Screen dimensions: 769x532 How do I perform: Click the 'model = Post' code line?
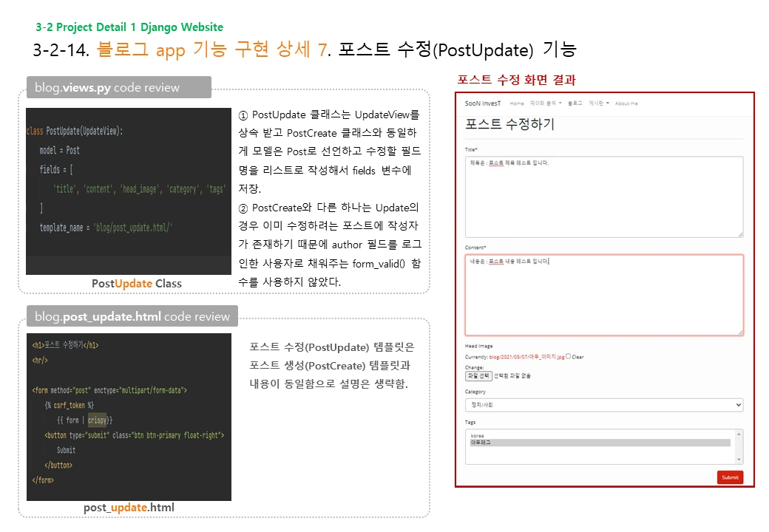[59, 151]
